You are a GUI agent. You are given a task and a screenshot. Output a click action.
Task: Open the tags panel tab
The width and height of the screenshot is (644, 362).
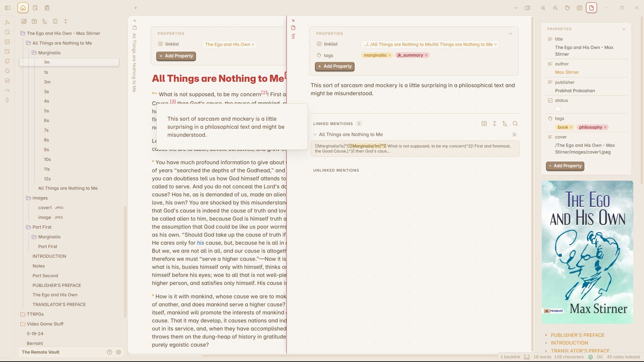pyautogui.click(x=567, y=8)
